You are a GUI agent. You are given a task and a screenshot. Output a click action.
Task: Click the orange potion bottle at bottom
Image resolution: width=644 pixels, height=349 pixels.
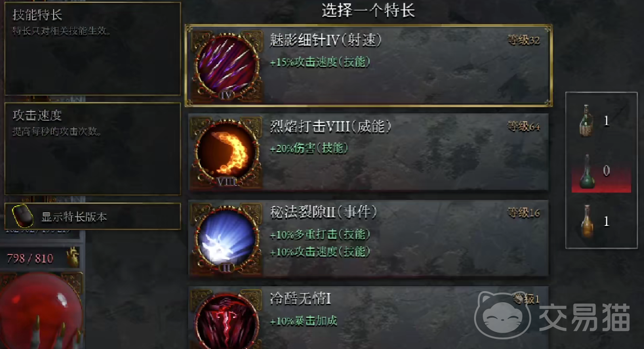(587, 222)
